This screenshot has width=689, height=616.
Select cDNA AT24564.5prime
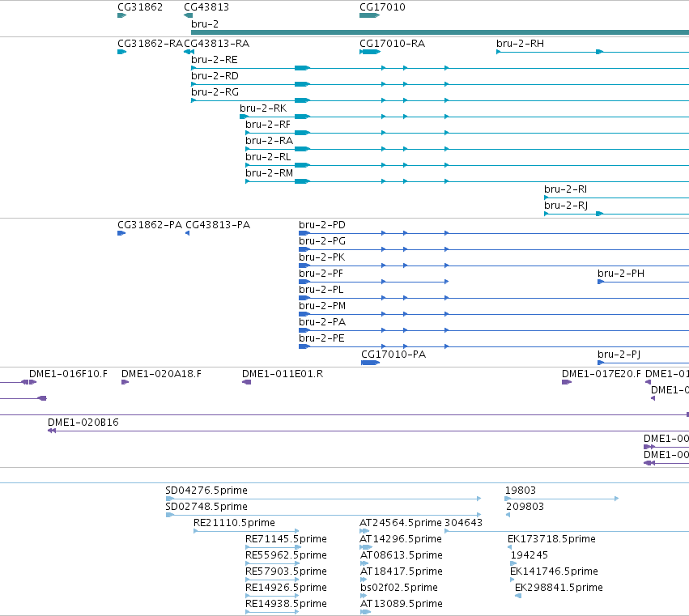(x=401, y=523)
